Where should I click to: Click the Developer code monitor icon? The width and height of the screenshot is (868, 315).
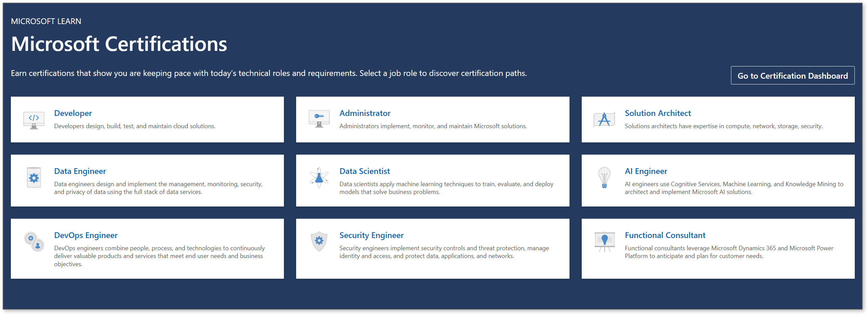click(34, 120)
